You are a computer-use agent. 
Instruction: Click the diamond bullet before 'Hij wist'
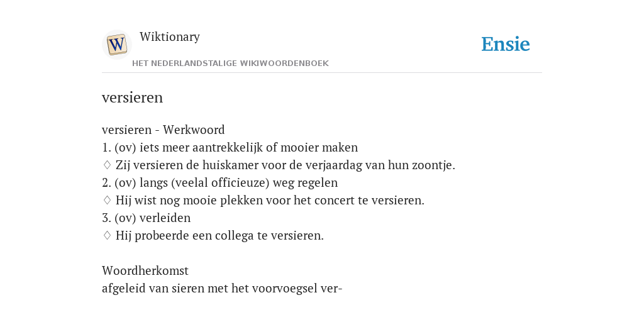107,200
